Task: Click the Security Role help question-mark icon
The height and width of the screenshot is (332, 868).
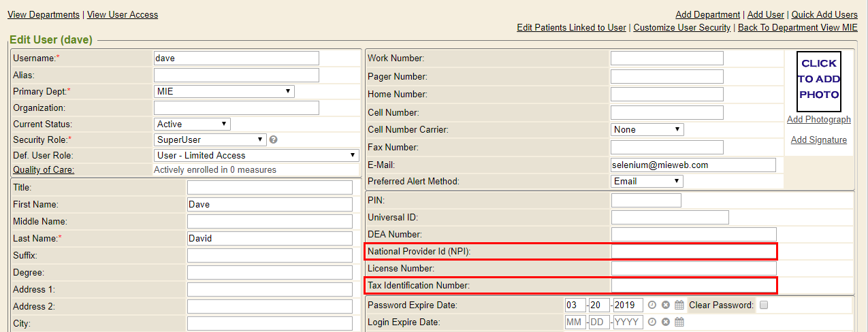Action: tap(274, 139)
